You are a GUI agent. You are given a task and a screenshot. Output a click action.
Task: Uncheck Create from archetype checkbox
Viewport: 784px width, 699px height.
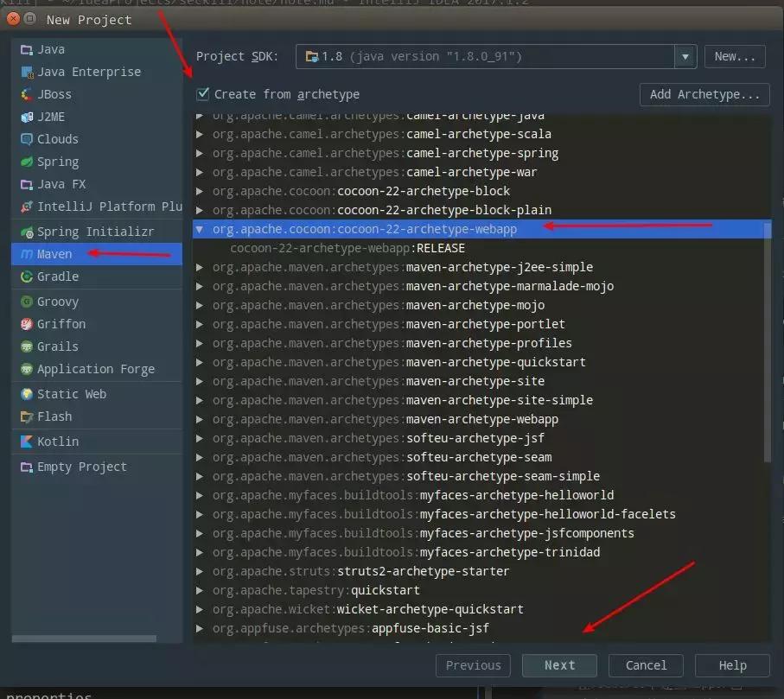(x=203, y=94)
